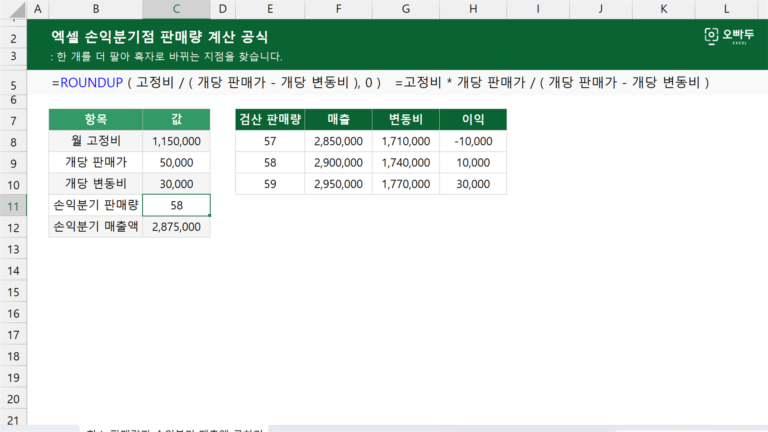This screenshot has width=768, height=432.
Task: Click the profit value 30,000 in column H
Action: [473, 184]
